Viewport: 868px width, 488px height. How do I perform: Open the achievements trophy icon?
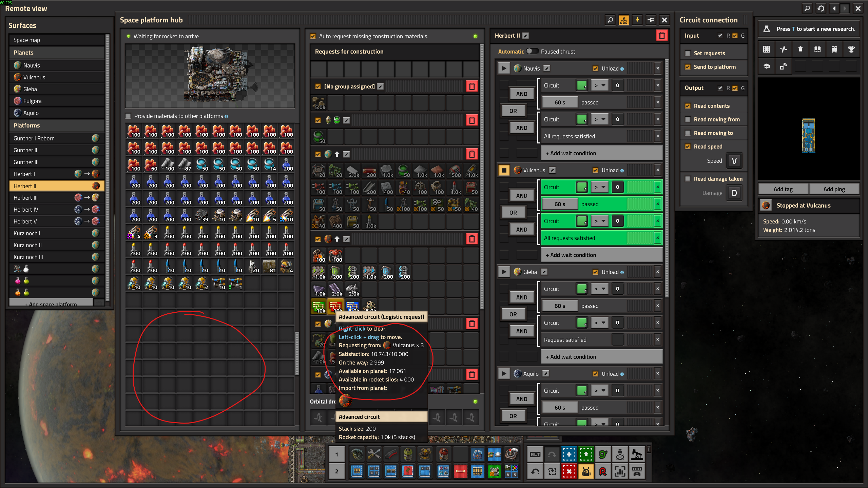click(851, 49)
